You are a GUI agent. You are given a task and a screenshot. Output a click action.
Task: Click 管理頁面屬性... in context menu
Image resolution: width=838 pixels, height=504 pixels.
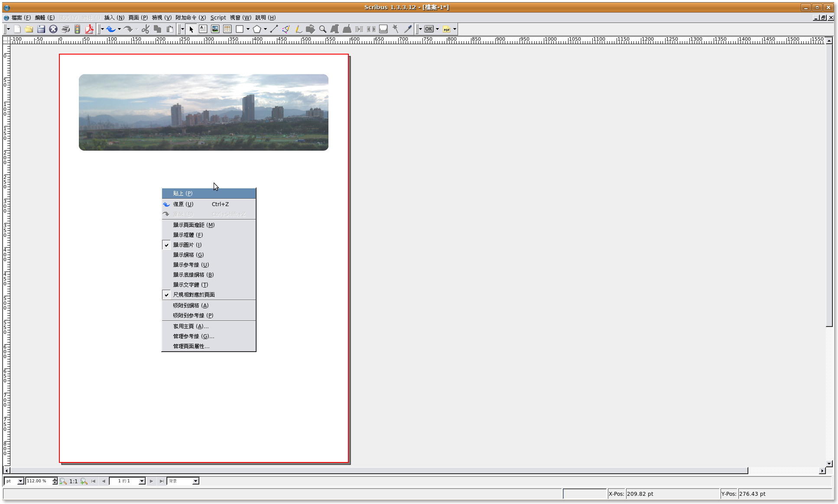(191, 346)
